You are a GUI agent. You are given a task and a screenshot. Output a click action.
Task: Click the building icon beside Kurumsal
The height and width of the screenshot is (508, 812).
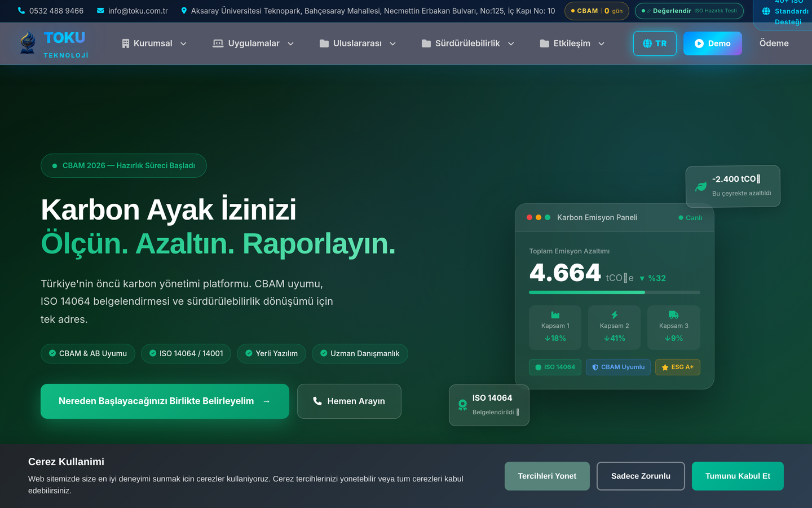126,43
